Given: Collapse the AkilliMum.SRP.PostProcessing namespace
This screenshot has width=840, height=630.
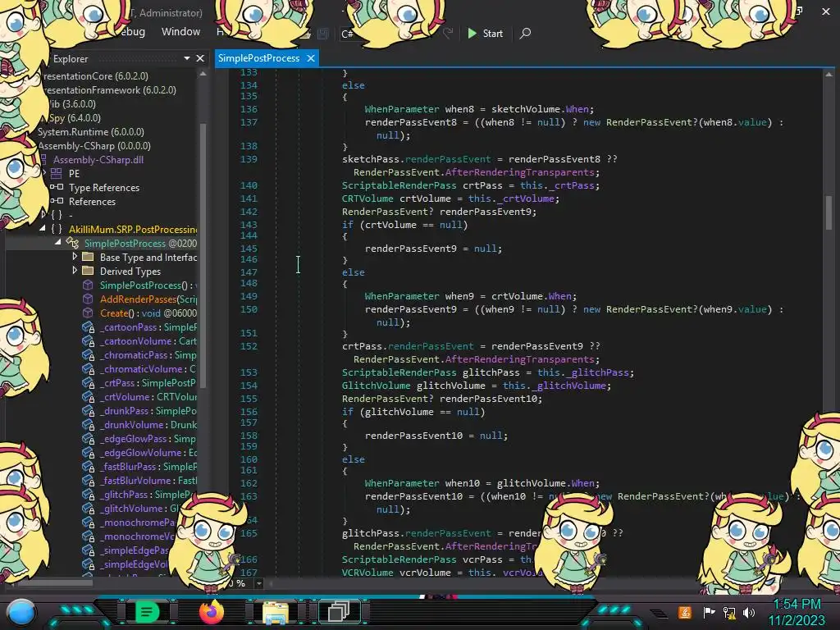Looking at the screenshot, I should click(x=43, y=229).
